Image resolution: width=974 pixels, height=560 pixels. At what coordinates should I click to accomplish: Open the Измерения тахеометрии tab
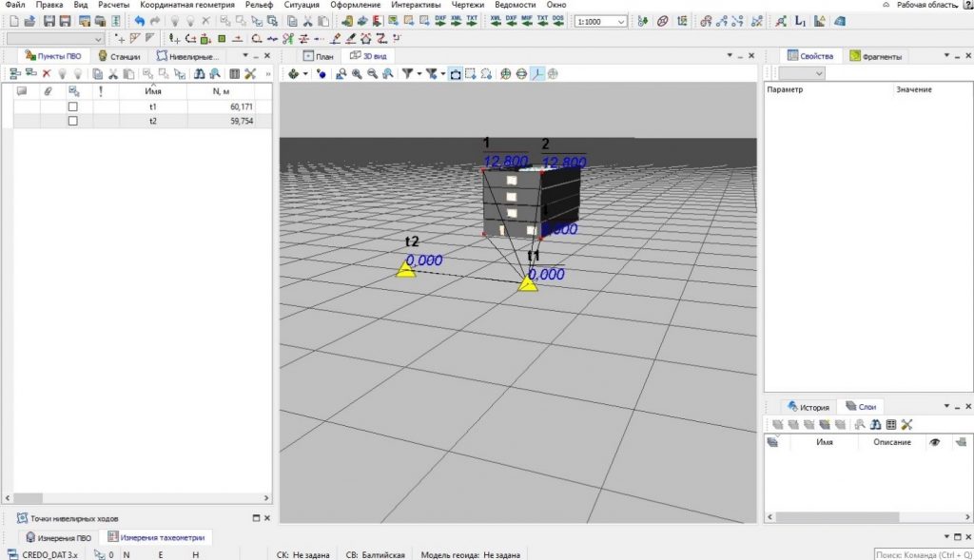pos(157,537)
